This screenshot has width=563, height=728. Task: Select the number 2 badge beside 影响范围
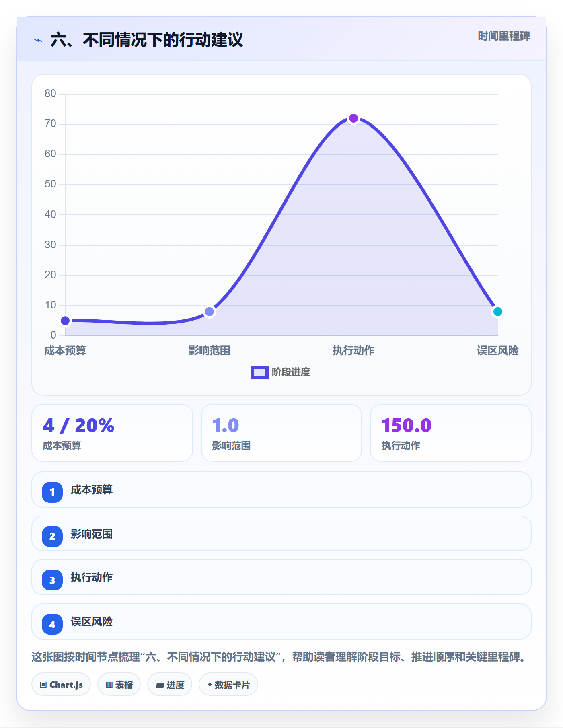click(52, 536)
